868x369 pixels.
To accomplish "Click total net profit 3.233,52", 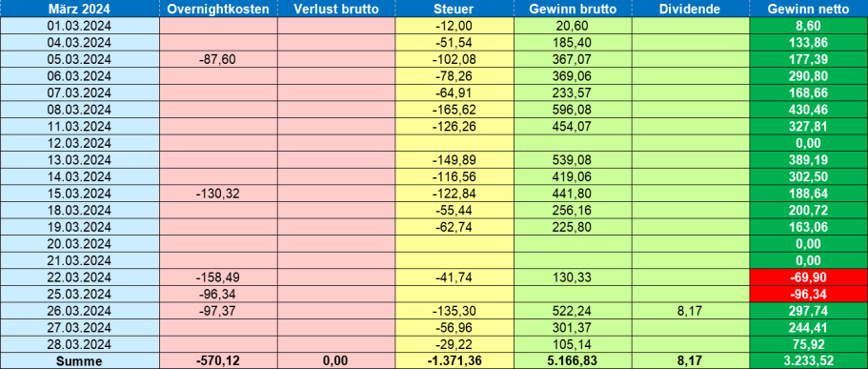I will coord(809,360).
